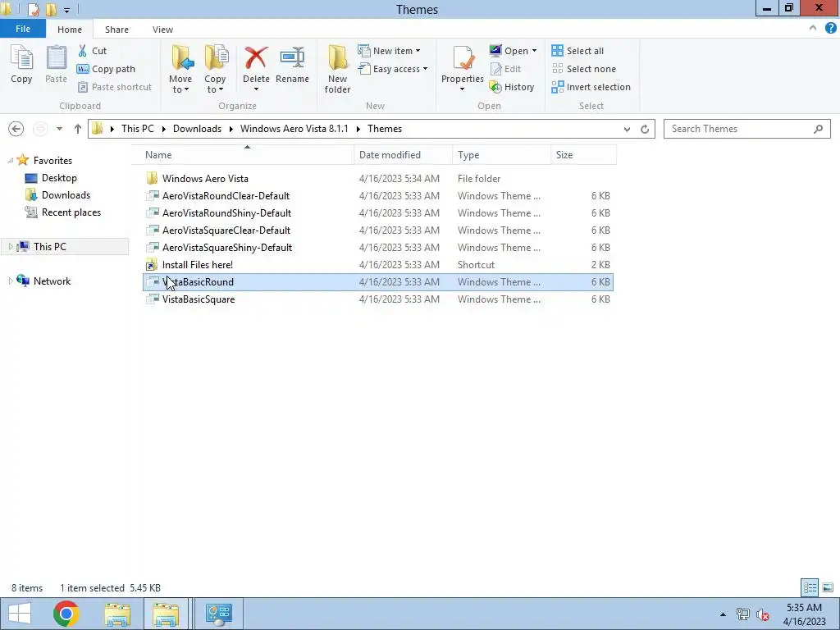The width and height of the screenshot is (840, 630).
Task: Click the Edit button in Open group
Action: [x=505, y=69]
